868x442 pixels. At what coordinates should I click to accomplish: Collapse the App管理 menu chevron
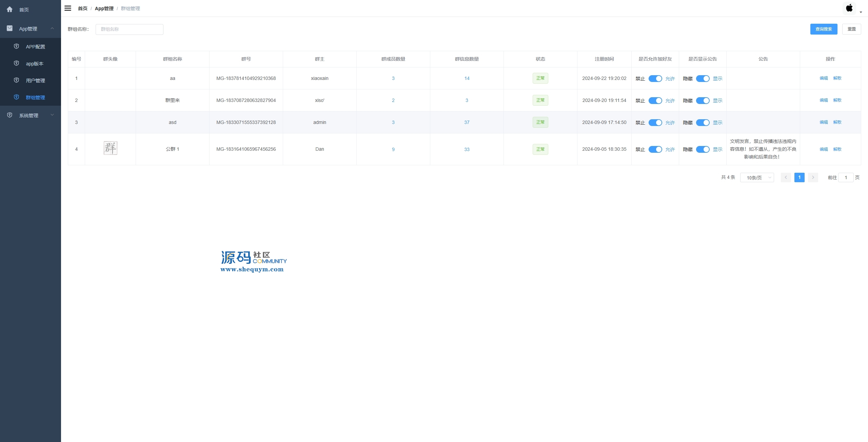pyautogui.click(x=52, y=28)
